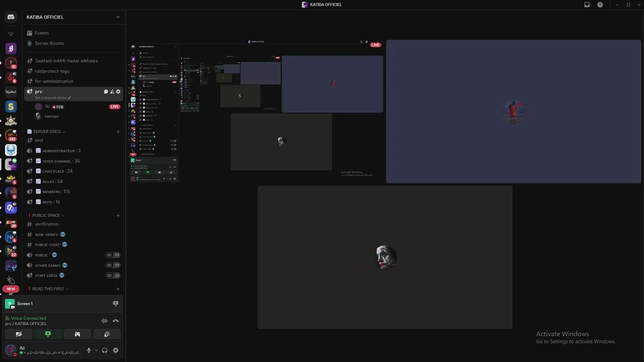Open KATIBA OFFICIEL server menu dropdown
Viewport: 644px width, 362px height.
[x=118, y=17]
